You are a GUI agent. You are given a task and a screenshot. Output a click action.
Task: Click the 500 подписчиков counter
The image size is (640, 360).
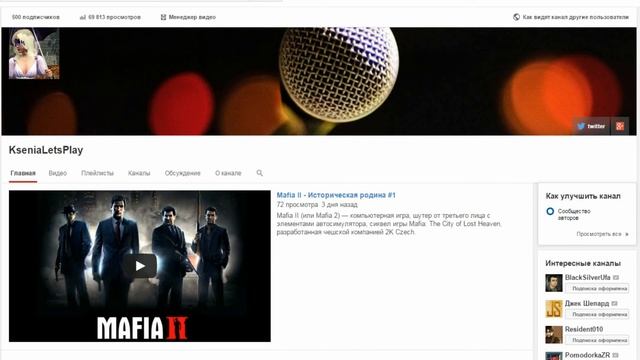(36, 17)
